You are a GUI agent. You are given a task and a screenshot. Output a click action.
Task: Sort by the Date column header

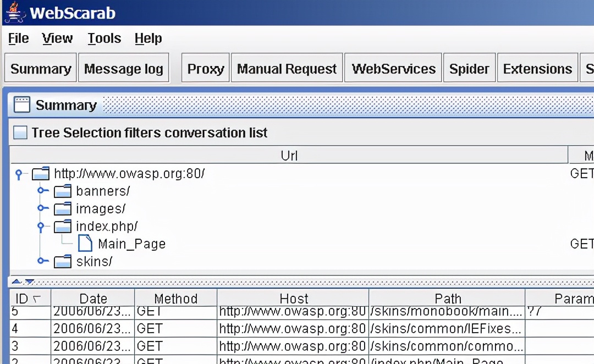[93, 299]
